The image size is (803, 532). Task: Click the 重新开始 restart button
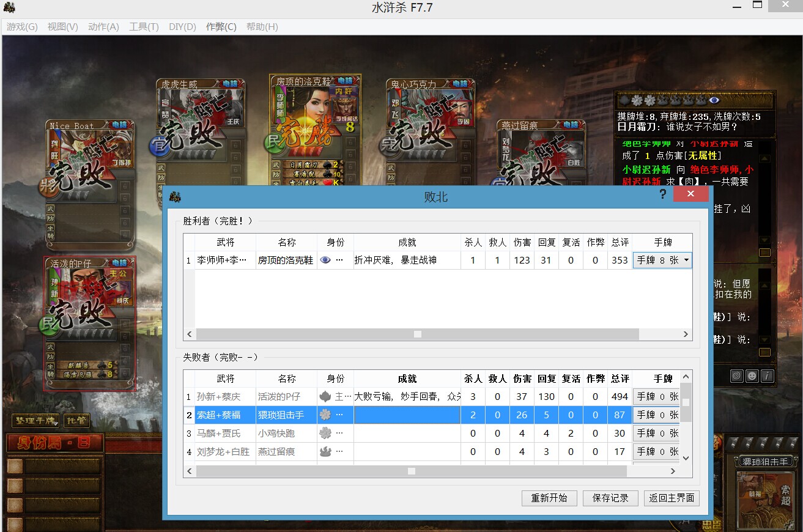(x=549, y=498)
